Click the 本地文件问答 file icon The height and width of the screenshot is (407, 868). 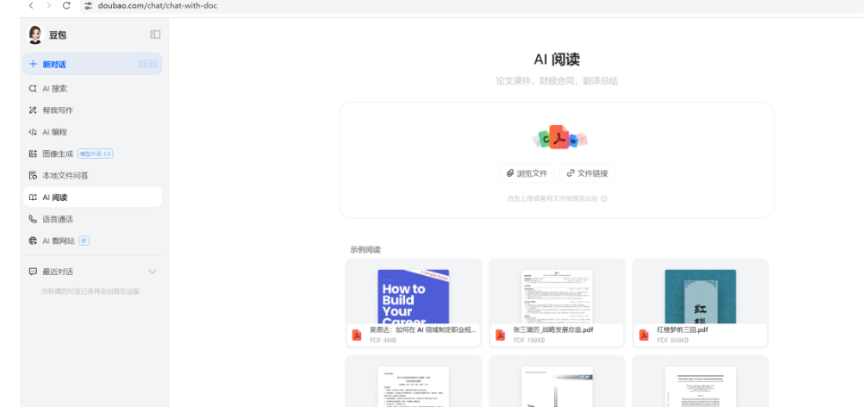[x=33, y=176]
